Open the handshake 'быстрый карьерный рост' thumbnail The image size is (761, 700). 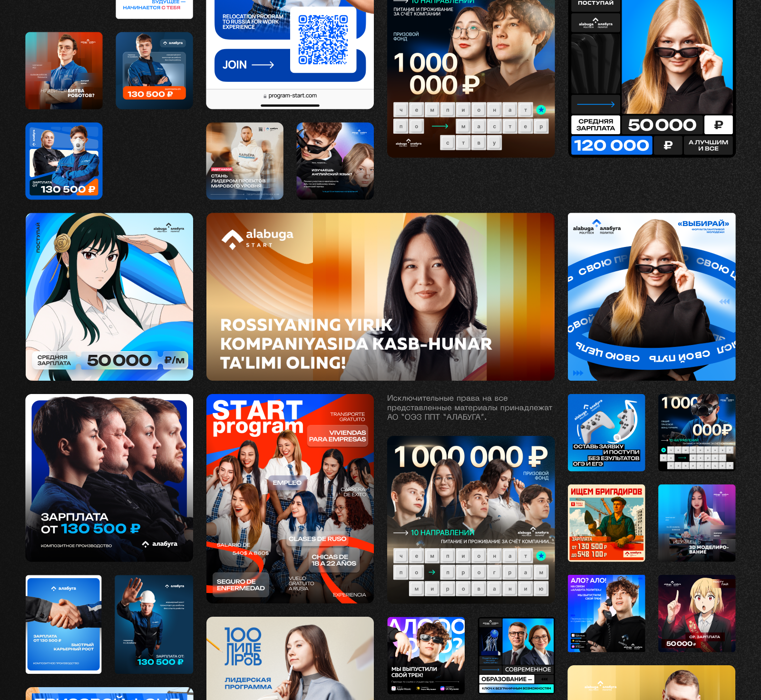pos(64,624)
